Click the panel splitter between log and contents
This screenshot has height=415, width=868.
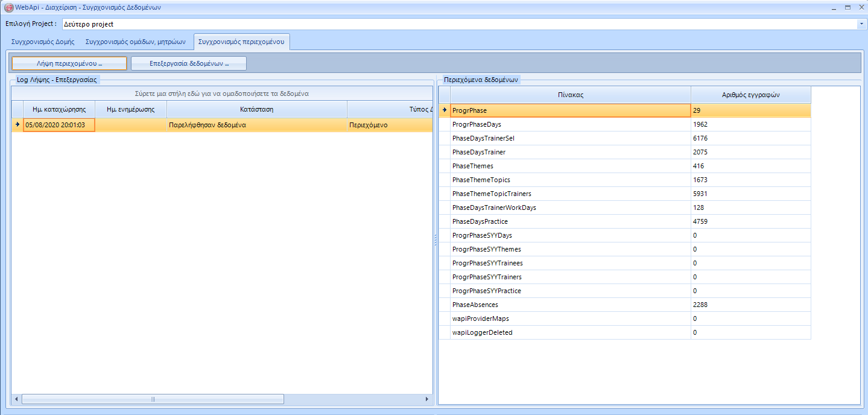pyautogui.click(x=435, y=240)
